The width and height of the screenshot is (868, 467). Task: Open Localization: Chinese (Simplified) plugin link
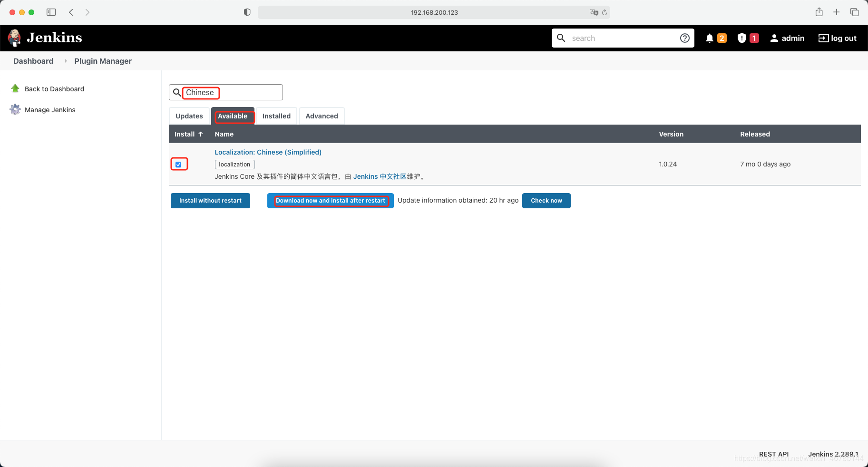268,152
